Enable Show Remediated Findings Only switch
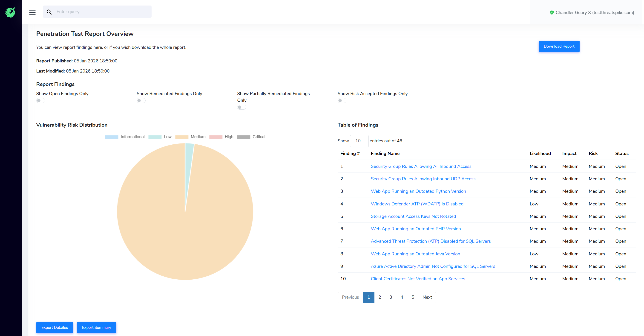This screenshot has height=336, width=644. [141, 101]
